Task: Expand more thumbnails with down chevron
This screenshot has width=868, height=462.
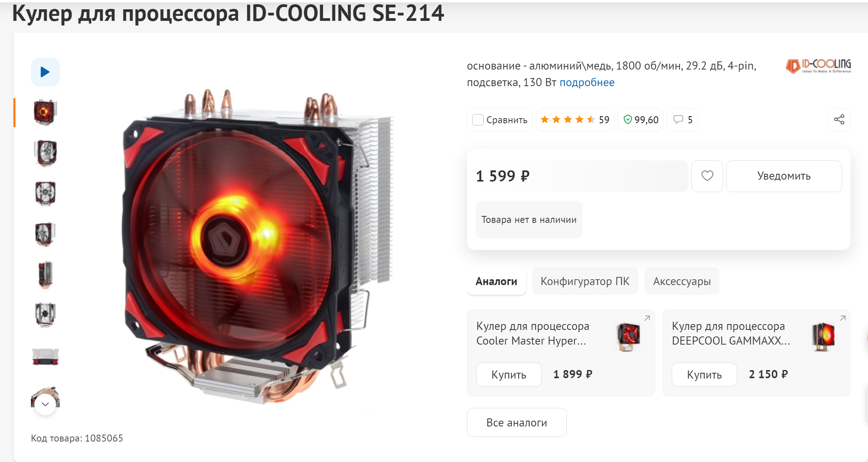Action: tap(45, 404)
